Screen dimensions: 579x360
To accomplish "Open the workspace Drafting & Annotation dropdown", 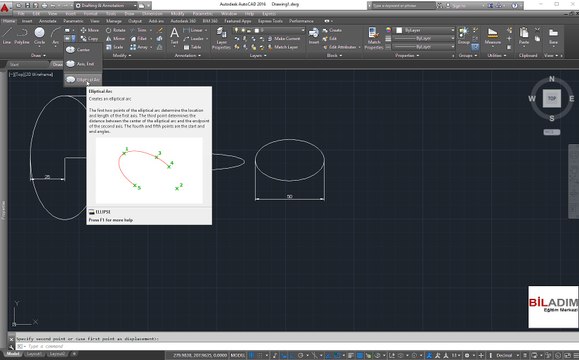I will point(105,6).
